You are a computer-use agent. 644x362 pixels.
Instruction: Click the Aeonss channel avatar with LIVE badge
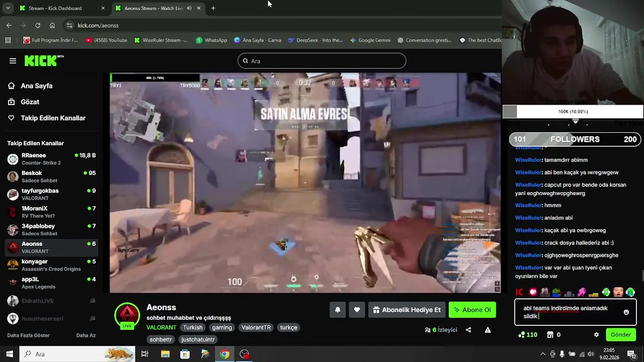tap(127, 315)
